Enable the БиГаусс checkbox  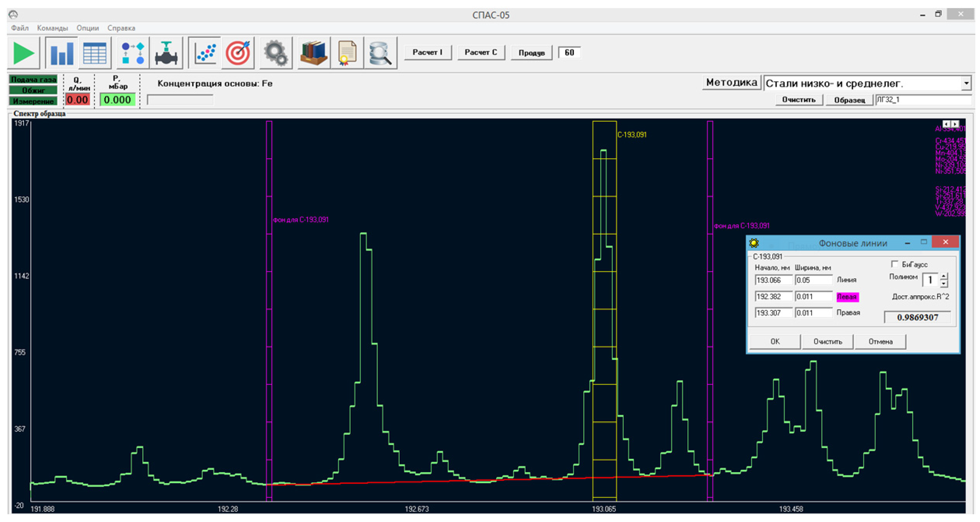pos(894,264)
